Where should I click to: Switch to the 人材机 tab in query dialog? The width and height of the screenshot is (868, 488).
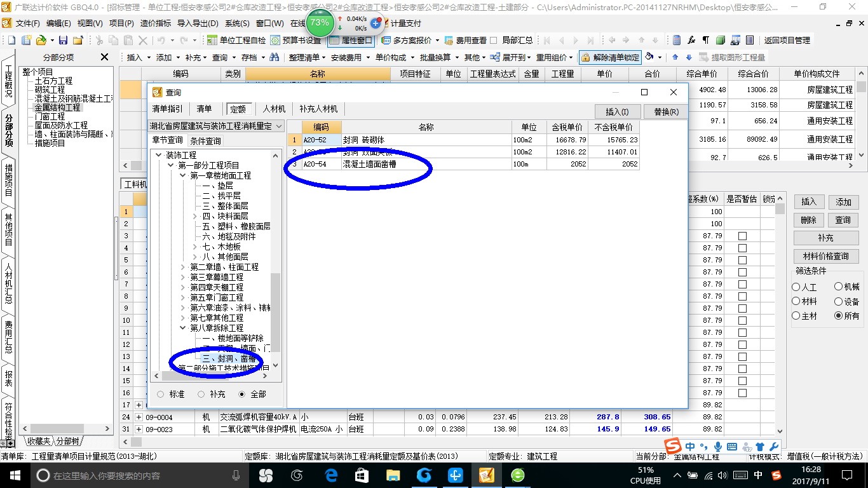click(x=274, y=109)
